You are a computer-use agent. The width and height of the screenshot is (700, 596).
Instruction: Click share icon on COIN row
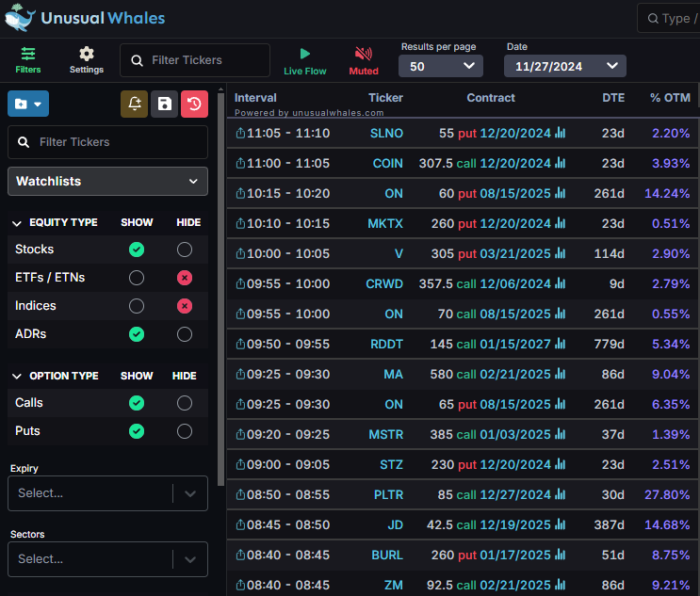pyautogui.click(x=240, y=163)
